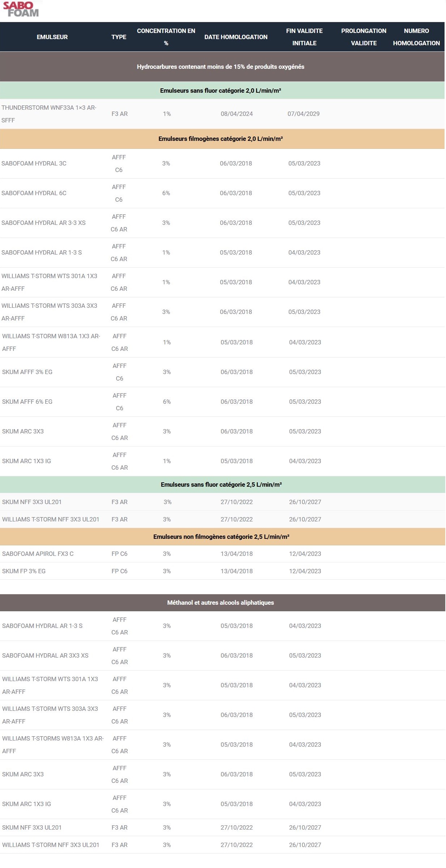Click the Hydrocarbures section heading bar
The width and height of the screenshot is (446, 868).
pyautogui.click(x=220, y=67)
